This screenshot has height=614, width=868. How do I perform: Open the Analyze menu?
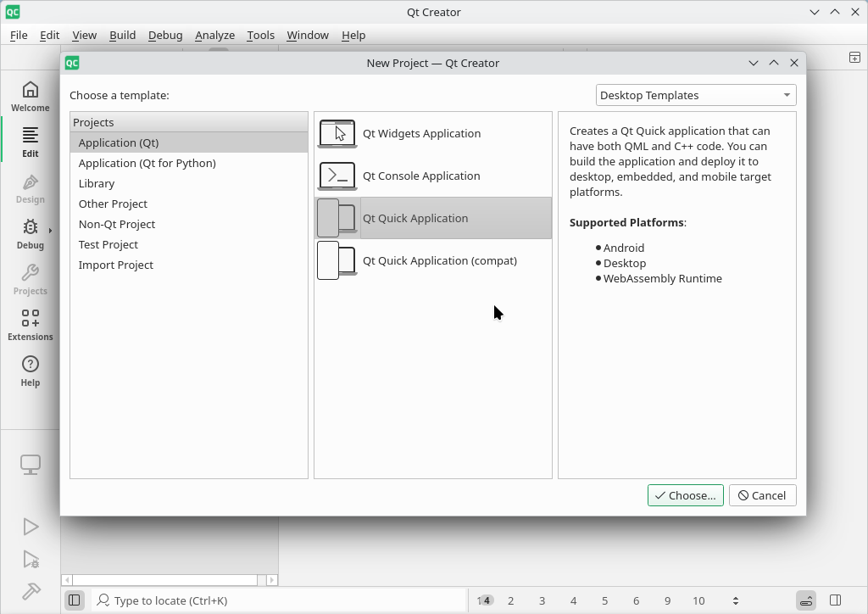click(x=214, y=36)
